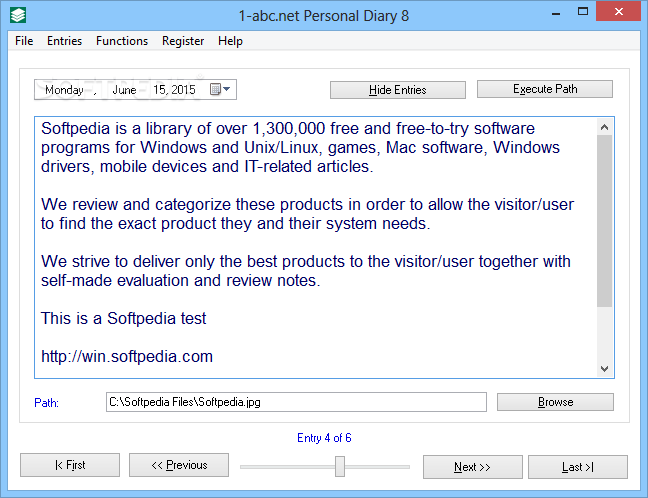Select the year 2015 in date field
Screen dimensions: 648x498
coord(183,90)
